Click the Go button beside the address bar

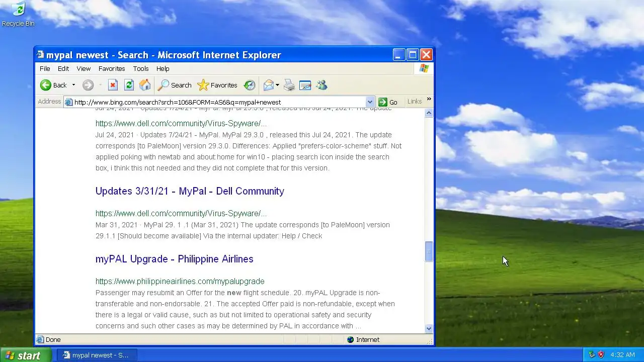point(388,102)
